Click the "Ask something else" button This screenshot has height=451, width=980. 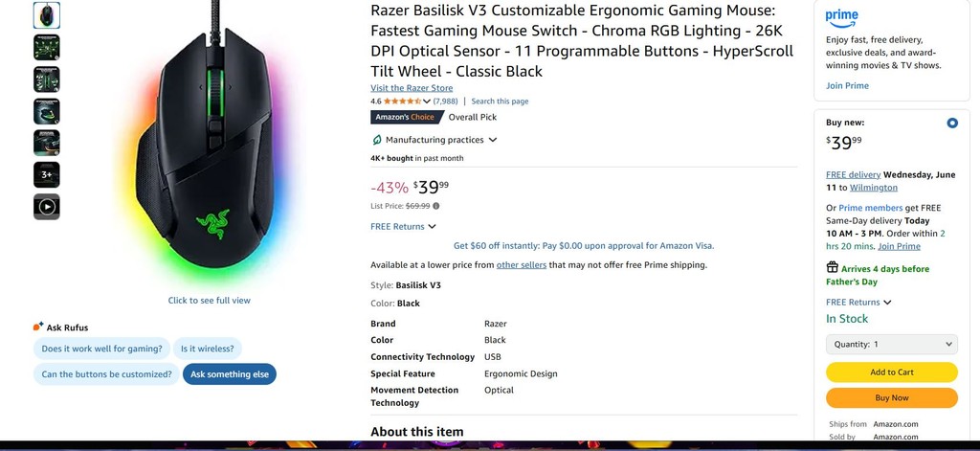click(x=230, y=374)
